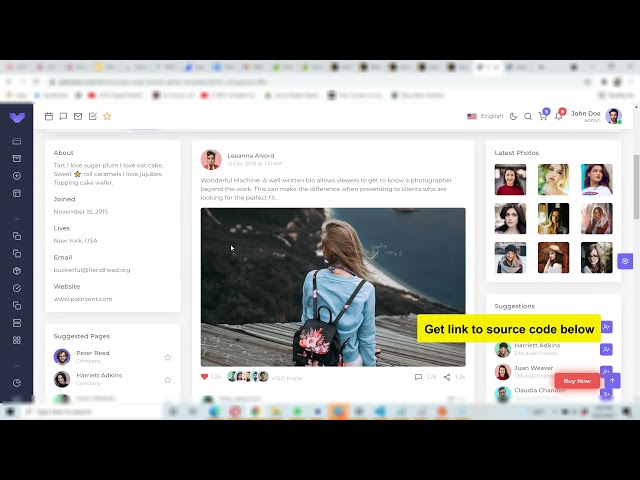
Task: Click the sidebar archive box icon
Action: coord(17,158)
